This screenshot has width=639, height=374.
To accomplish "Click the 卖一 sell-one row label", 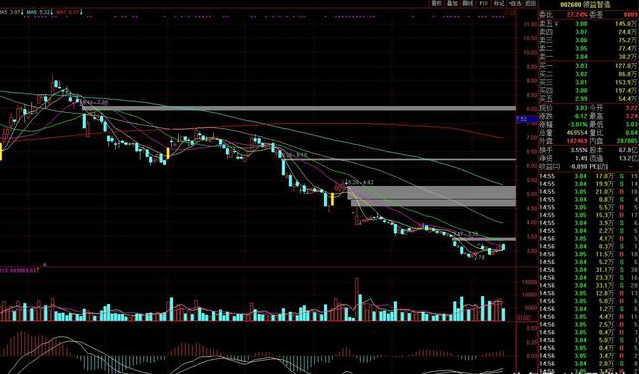I will (x=546, y=57).
